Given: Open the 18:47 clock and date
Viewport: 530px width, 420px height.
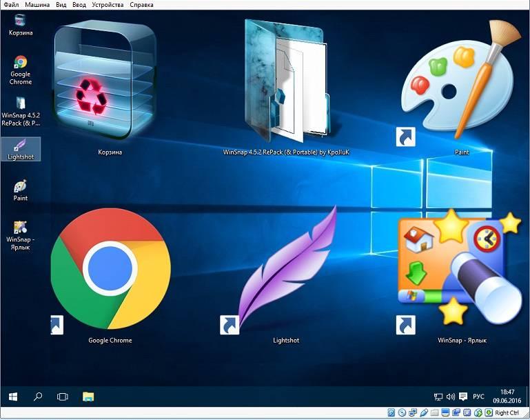Looking at the screenshot, I should (x=507, y=397).
